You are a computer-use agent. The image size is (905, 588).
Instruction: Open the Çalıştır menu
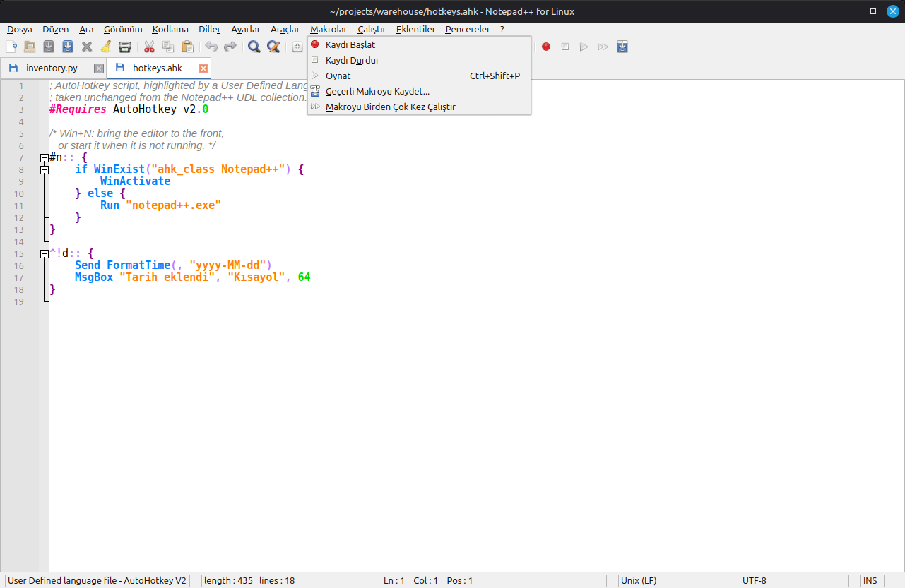point(372,29)
